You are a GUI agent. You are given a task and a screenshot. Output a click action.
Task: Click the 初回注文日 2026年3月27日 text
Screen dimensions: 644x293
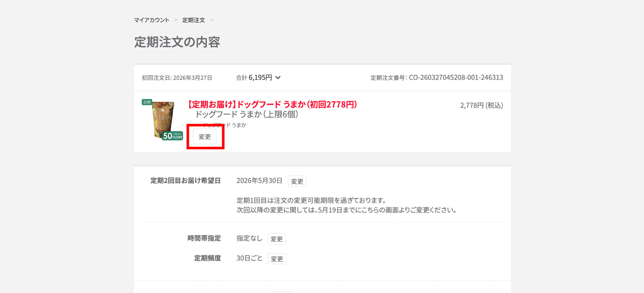pyautogui.click(x=177, y=78)
